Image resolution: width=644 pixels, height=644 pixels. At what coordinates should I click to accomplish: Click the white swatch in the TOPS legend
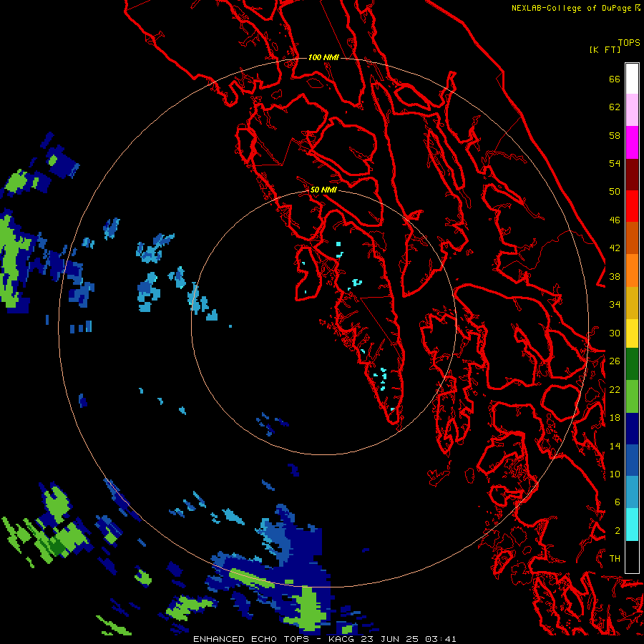(x=632, y=79)
